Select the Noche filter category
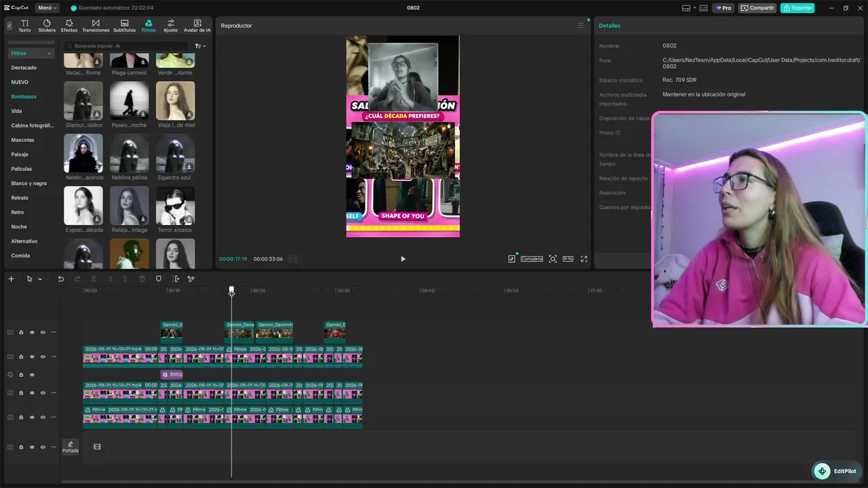The image size is (868, 488). 19,226
